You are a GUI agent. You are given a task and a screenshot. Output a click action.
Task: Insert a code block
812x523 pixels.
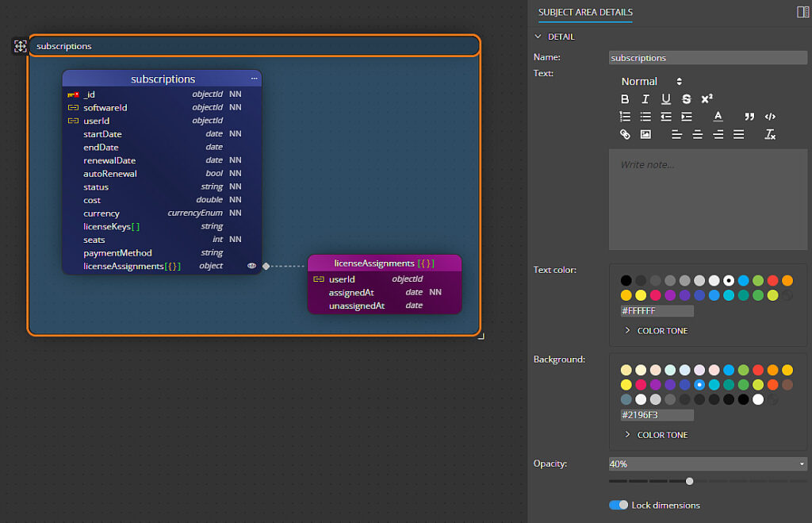[770, 117]
